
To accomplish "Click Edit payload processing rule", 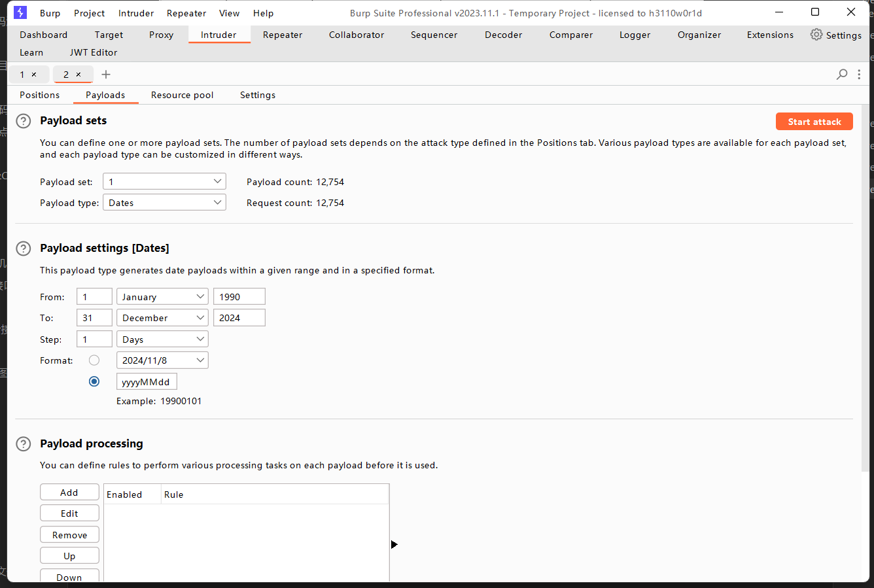I will point(69,513).
